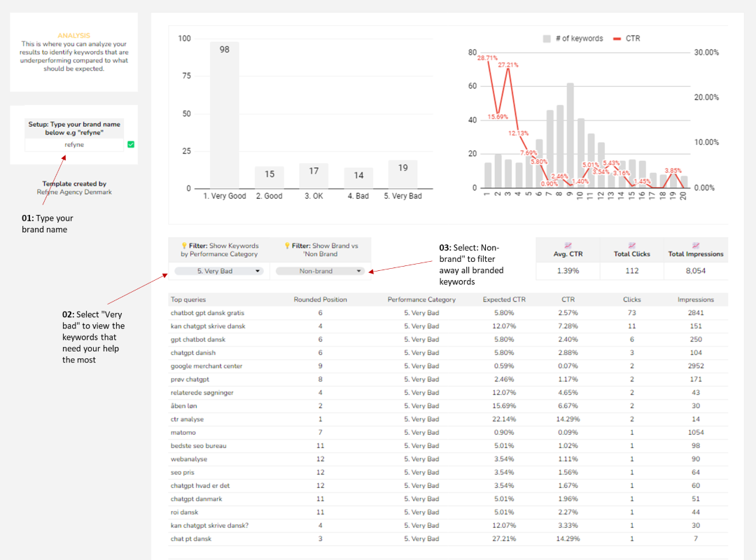The width and height of the screenshot is (756, 560).
Task: Click the 28.71% CTR data label
Action: point(487,58)
